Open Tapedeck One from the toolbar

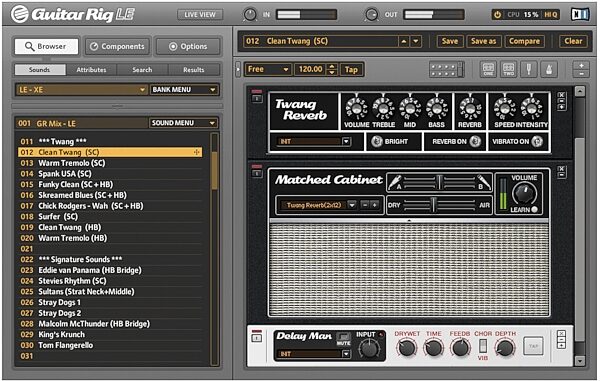[488, 70]
